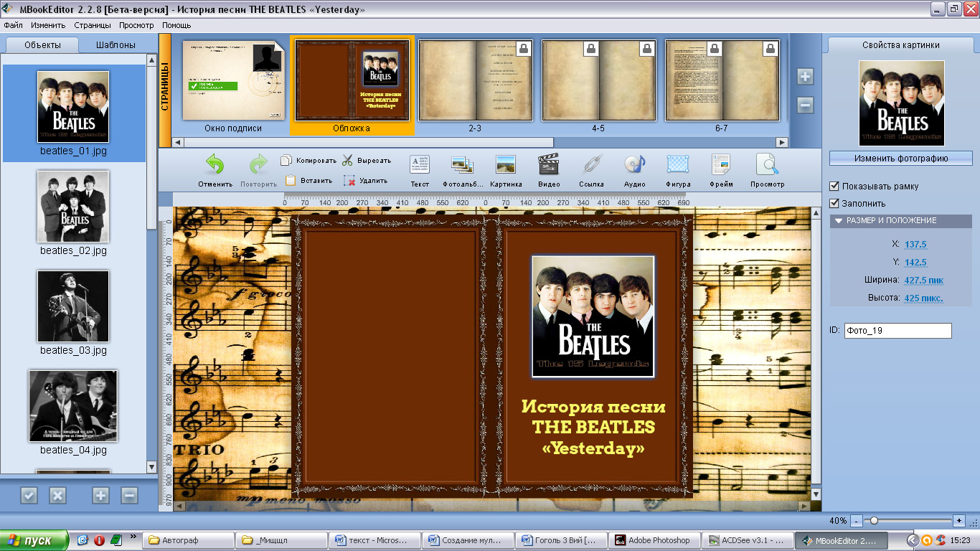980x551 pixels.
Task: Click the plus button beside the page strip
Action: pos(805,76)
